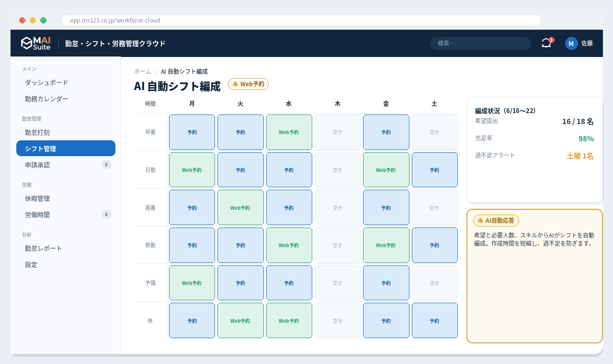613x364 pixels.
Task: Open the sync notifications icon
Action: 546,43
